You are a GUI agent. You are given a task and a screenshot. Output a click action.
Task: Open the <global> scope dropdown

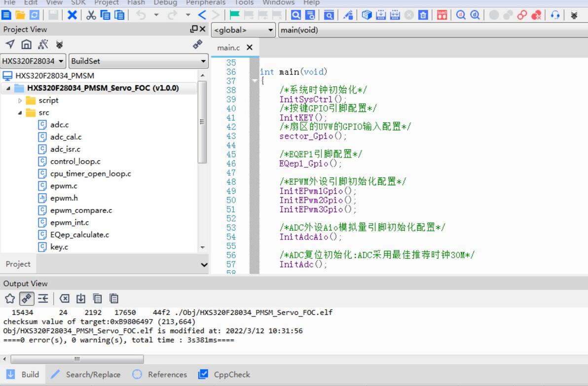click(x=243, y=30)
